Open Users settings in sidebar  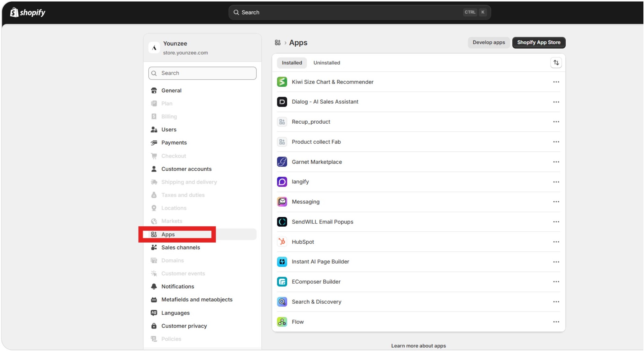(x=202, y=130)
